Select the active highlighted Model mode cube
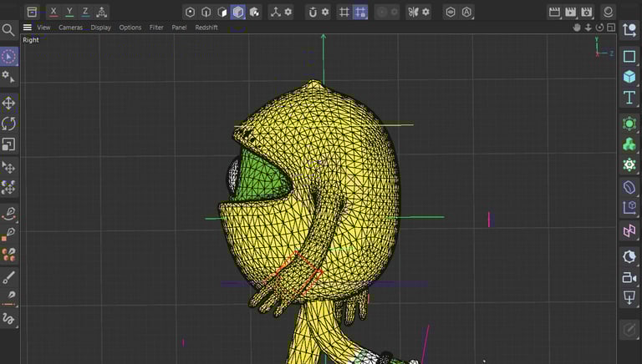This screenshot has height=364, width=642. pos(238,12)
